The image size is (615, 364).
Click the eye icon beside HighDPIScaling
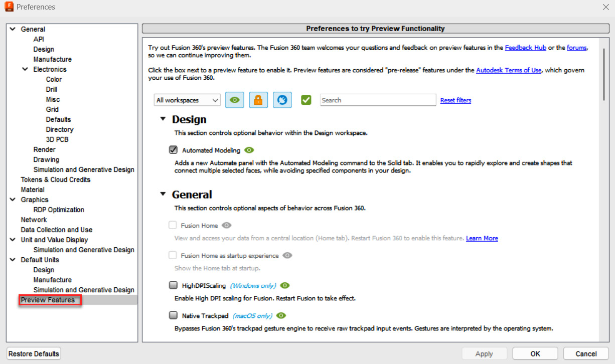pyautogui.click(x=284, y=285)
